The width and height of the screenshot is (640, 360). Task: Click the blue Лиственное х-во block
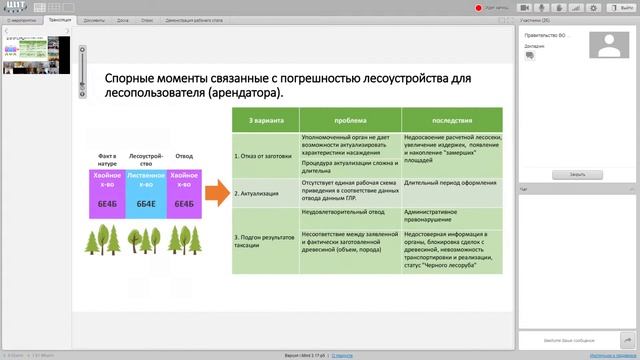coord(146,194)
